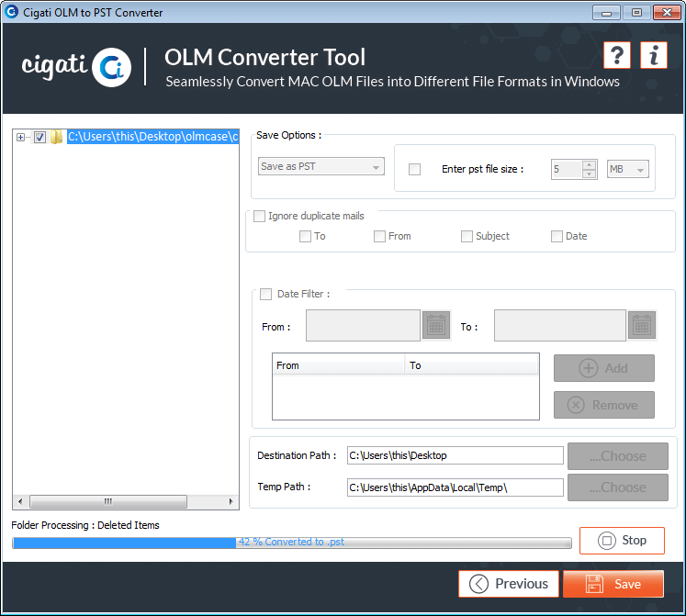This screenshot has height=616, width=686.
Task: Check the From duplicate filter checkbox
Action: click(379, 236)
